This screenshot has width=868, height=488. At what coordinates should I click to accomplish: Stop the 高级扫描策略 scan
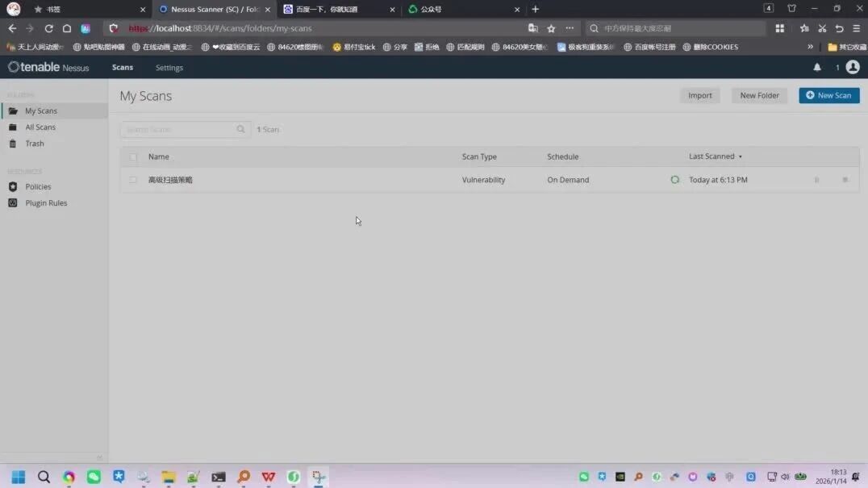coord(845,180)
